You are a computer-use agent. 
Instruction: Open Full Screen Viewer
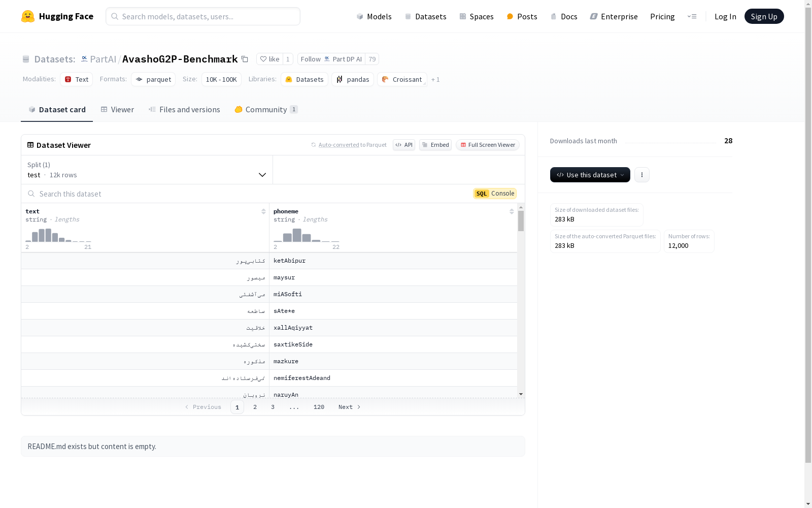pyautogui.click(x=488, y=145)
